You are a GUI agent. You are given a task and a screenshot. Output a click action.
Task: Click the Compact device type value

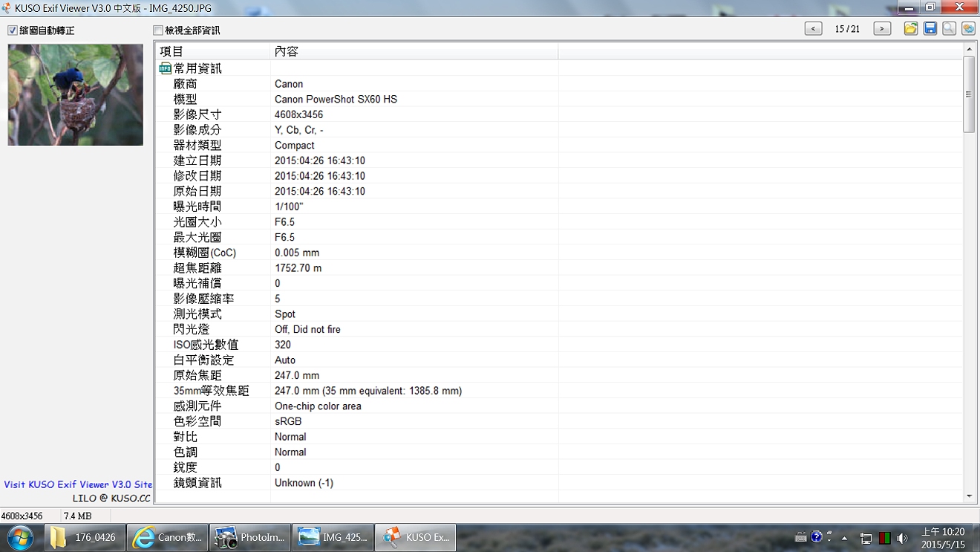(x=295, y=146)
